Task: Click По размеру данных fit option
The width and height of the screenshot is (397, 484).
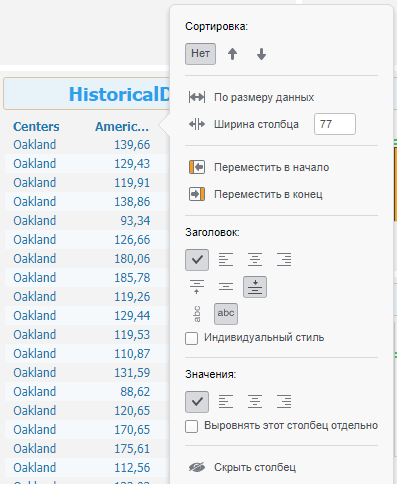Action: coord(251,97)
